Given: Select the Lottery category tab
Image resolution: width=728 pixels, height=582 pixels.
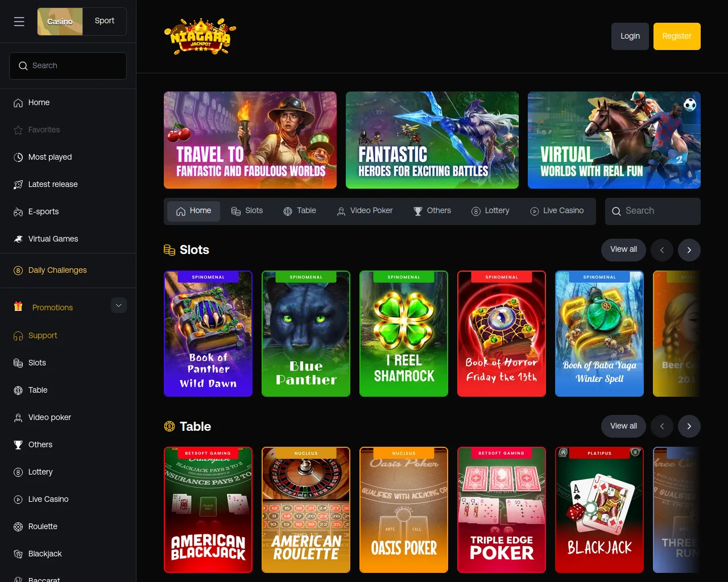Looking at the screenshot, I should (490, 211).
